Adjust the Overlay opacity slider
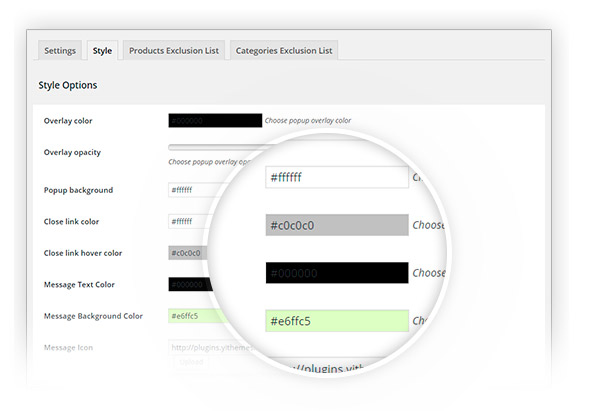The height and width of the screenshot is (411, 600). click(x=220, y=147)
